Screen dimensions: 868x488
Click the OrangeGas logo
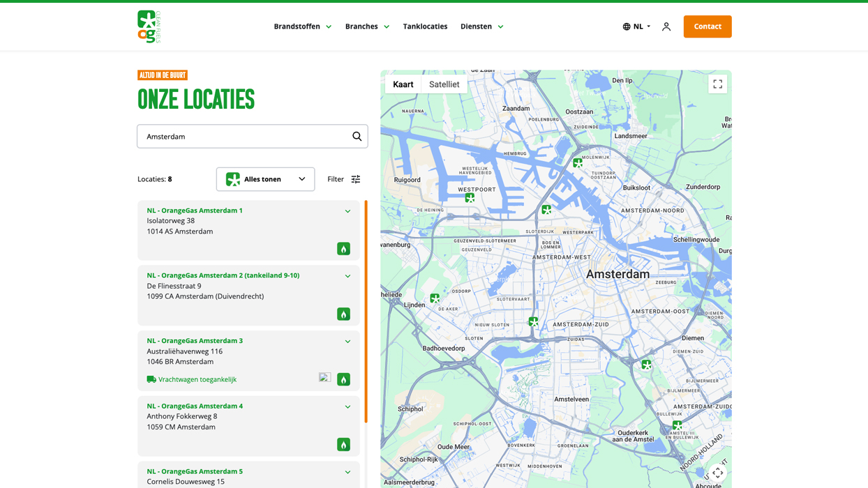tap(149, 26)
